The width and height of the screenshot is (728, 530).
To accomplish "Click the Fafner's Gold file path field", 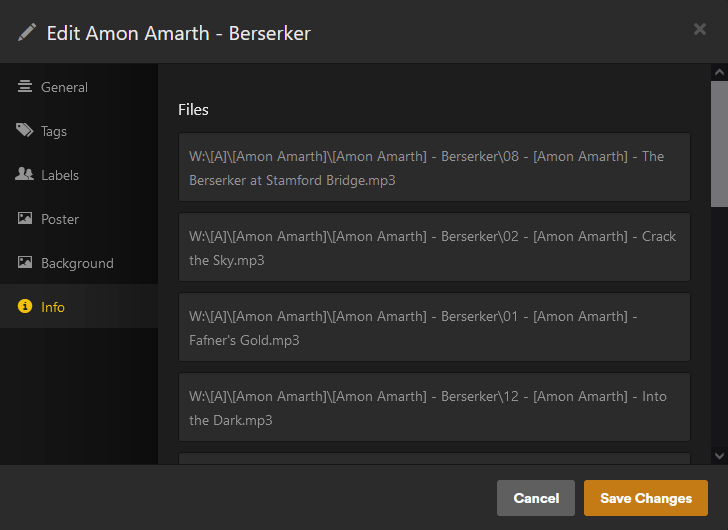I will coord(434,327).
